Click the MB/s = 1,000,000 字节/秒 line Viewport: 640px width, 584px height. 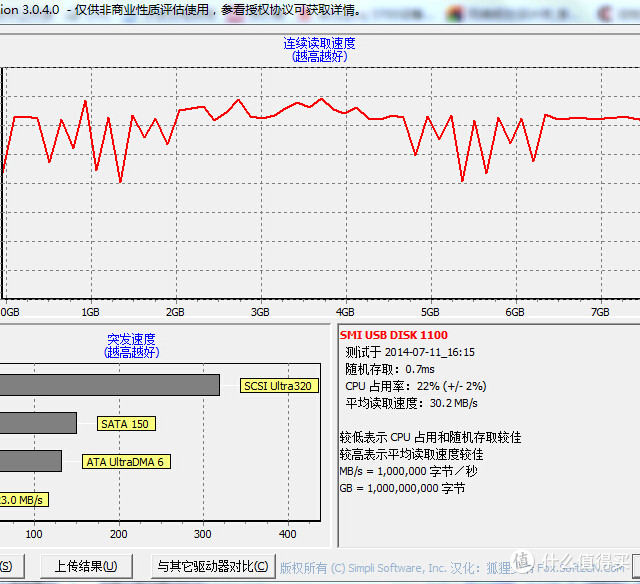point(408,471)
